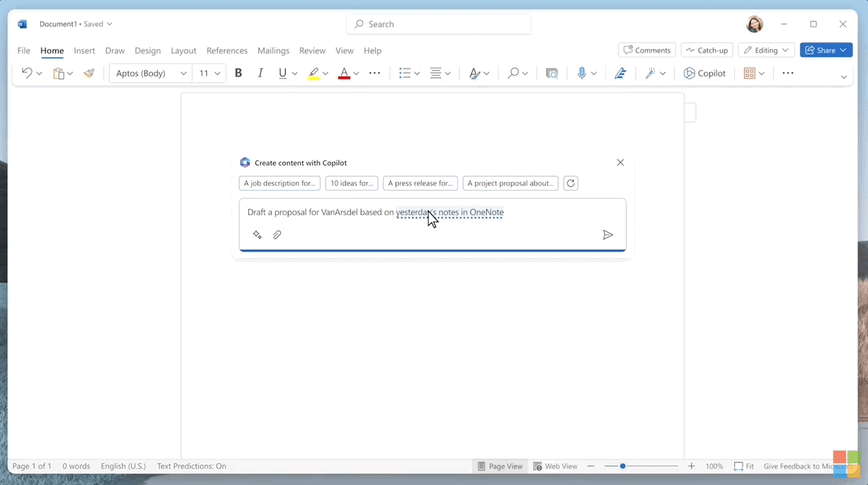
Task: Switch to Web View
Action: 555,466
